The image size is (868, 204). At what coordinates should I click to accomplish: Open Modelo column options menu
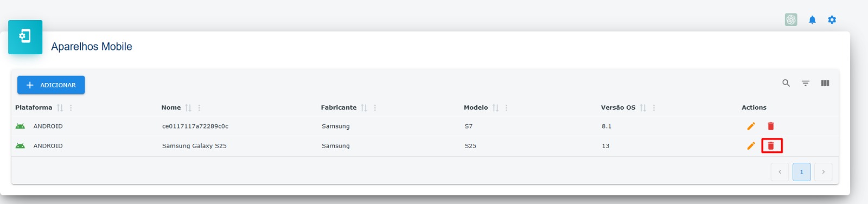[x=506, y=108]
